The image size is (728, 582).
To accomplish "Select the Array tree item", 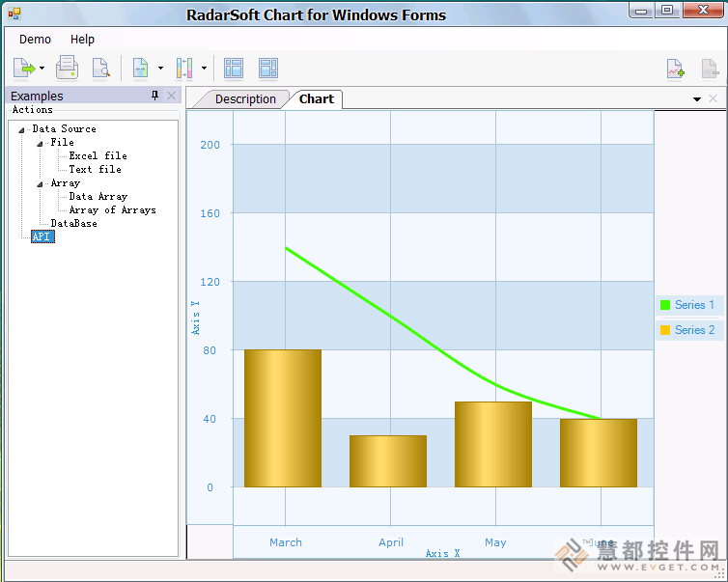I will [x=66, y=183].
